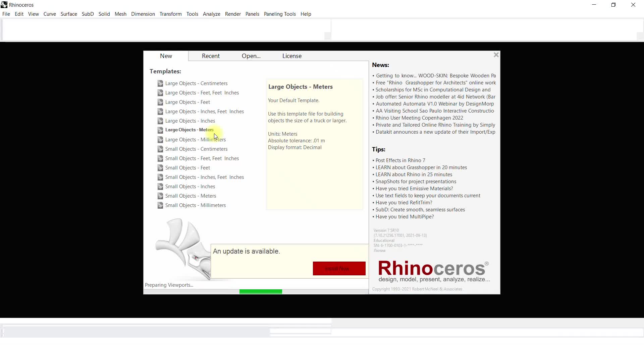
Task: Click the red Install Now button
Action: point(339,269)
